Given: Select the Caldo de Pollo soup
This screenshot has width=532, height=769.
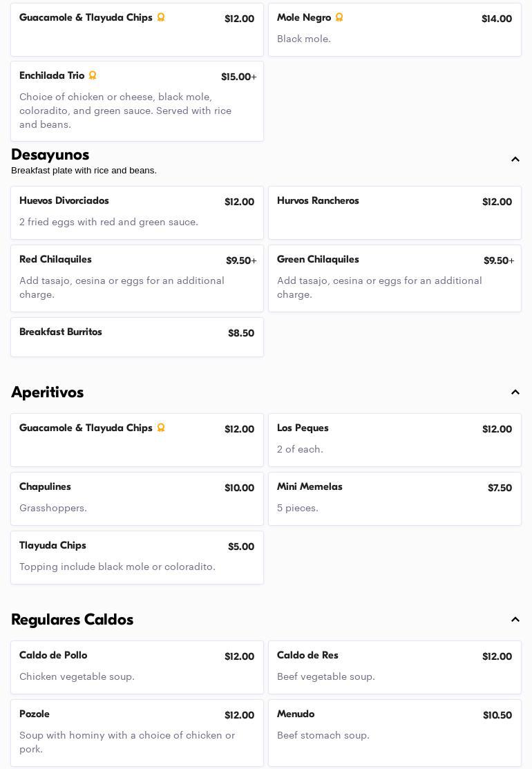Looking at the screenshot, I should click(137, 667).
